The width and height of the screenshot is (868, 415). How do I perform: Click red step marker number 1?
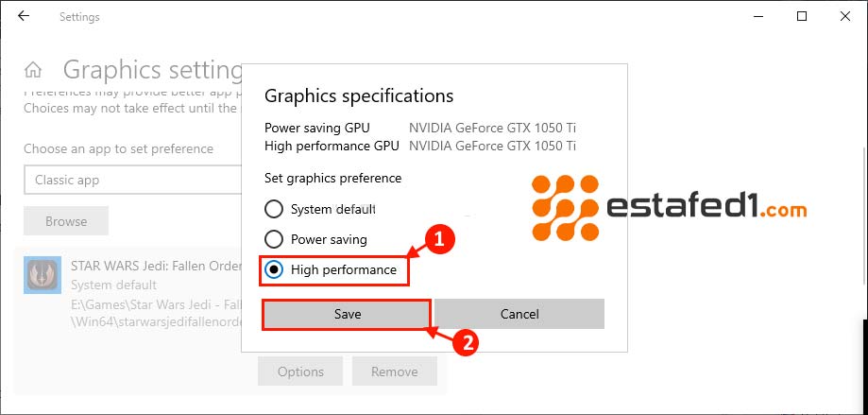pos(439,239)
